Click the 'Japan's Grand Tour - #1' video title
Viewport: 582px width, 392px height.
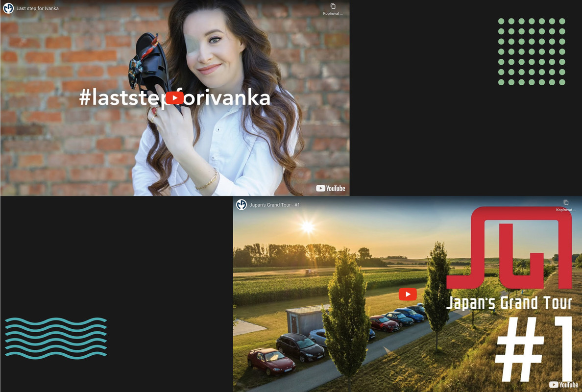point(274,205)
